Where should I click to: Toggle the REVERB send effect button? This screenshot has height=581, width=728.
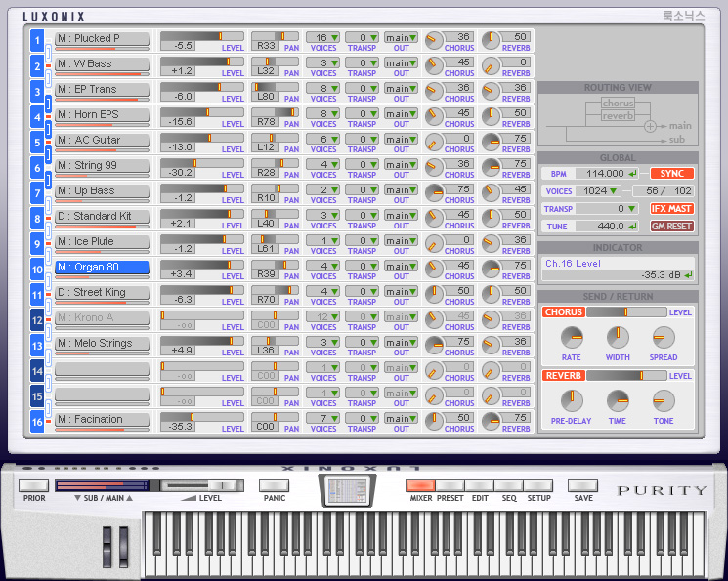(x=564, y=375)
